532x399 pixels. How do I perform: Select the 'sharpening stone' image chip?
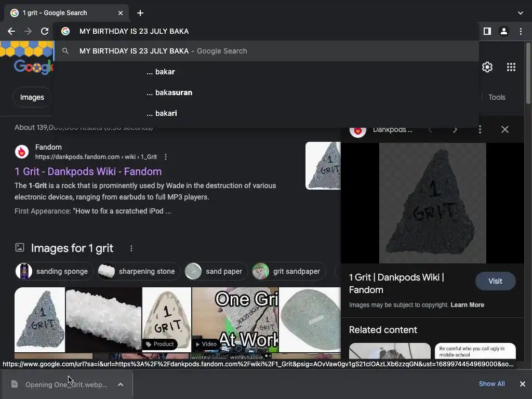(x=138, y=271)
